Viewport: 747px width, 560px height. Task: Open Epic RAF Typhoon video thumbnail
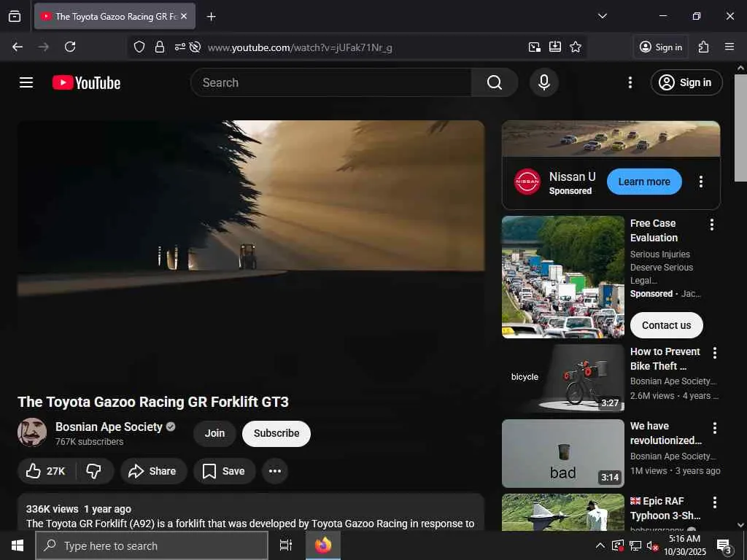(x=562, y=513)
